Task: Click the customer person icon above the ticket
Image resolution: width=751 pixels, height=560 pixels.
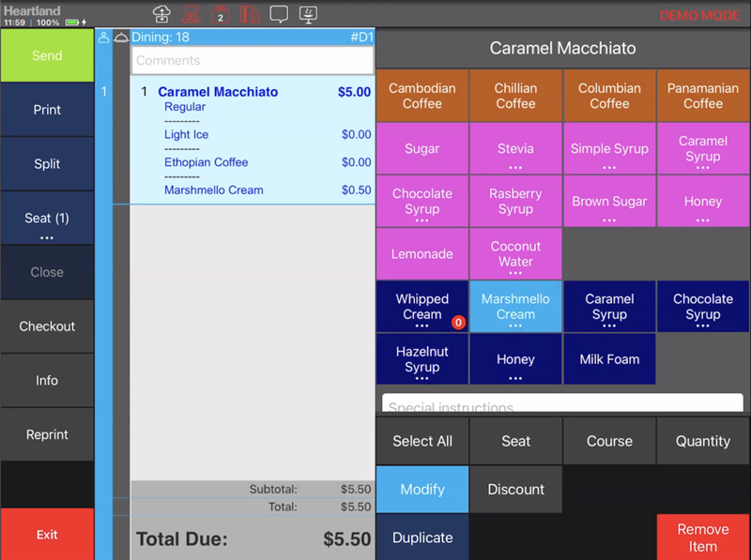Action: (x=103, y=37)
